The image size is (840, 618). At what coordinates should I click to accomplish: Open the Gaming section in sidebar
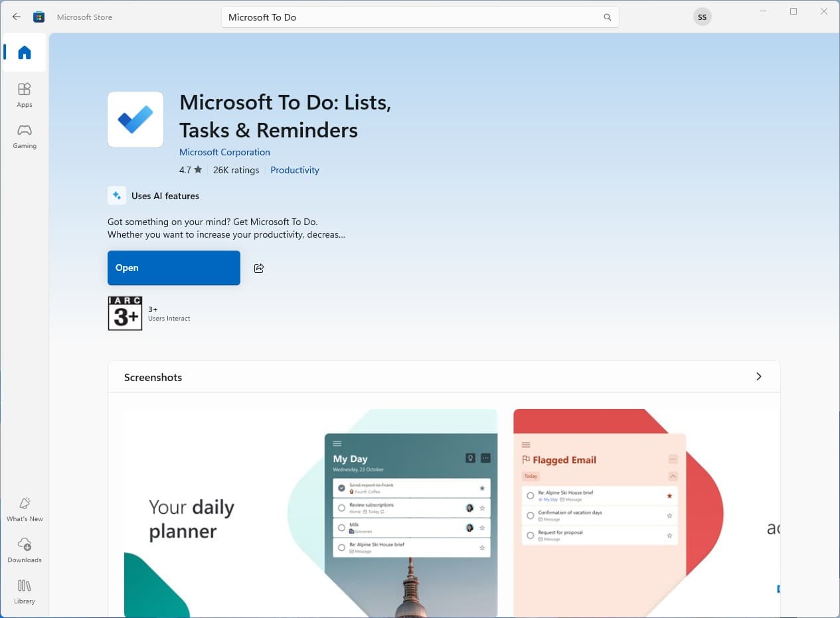25,135
